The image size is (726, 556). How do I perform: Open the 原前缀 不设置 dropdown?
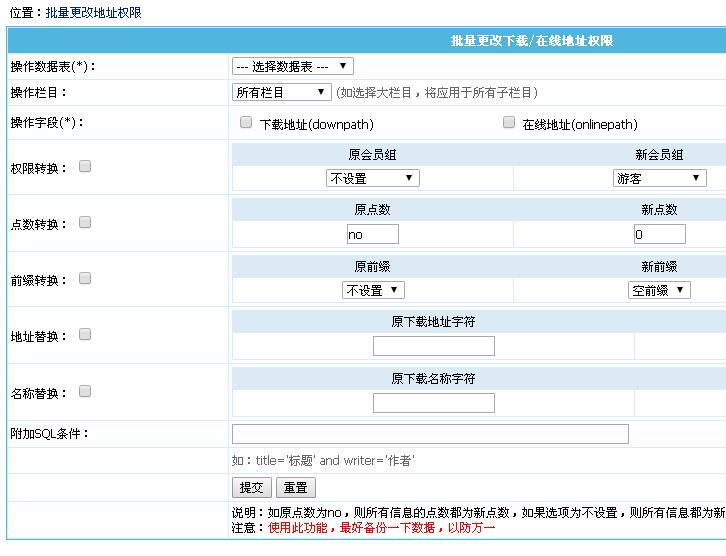[373, 290]
